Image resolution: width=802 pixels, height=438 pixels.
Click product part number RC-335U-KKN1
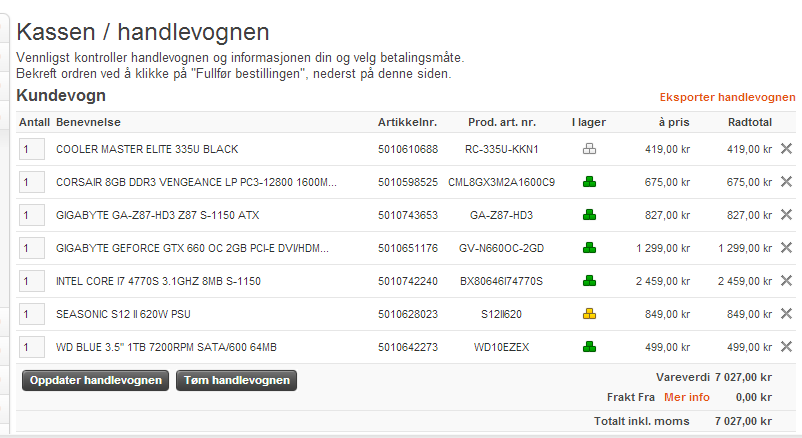point(501,149)
